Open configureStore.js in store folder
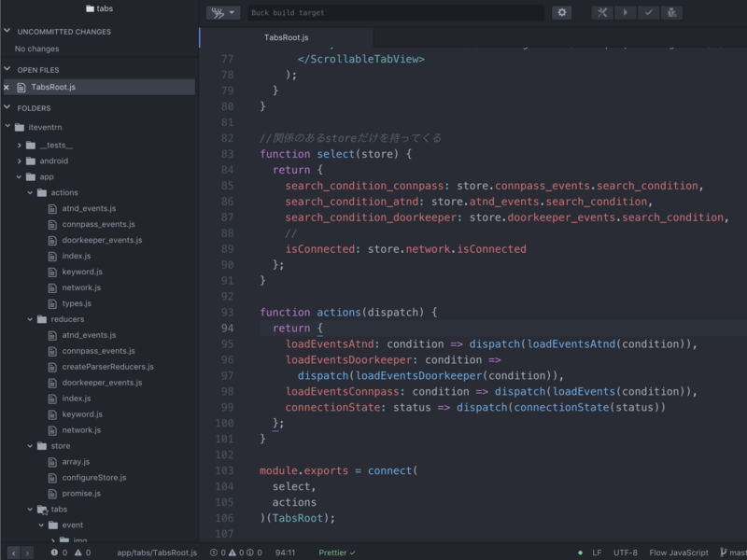This screenshot has height=560, width=747. pyautogui.click(x=93, y=477)
